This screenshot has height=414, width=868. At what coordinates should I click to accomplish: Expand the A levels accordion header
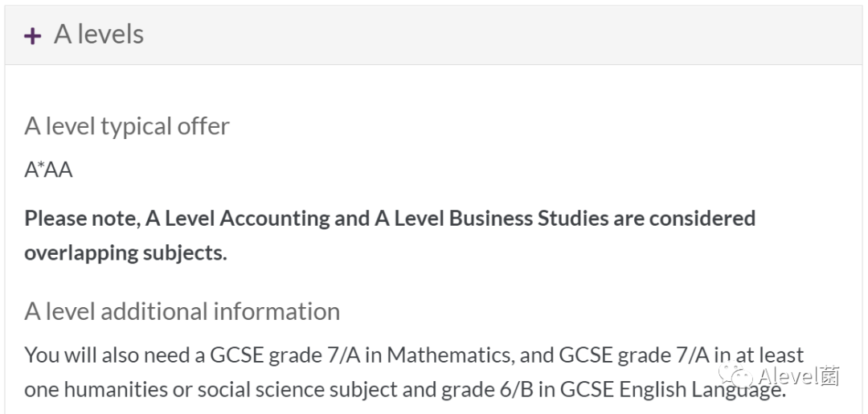[x=433, y=35]
